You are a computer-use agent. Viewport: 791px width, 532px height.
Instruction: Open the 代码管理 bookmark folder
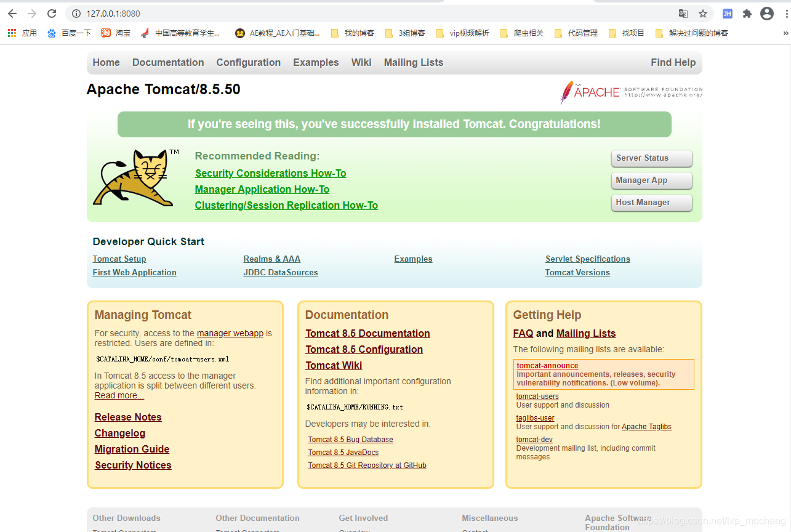pos(576,33)
